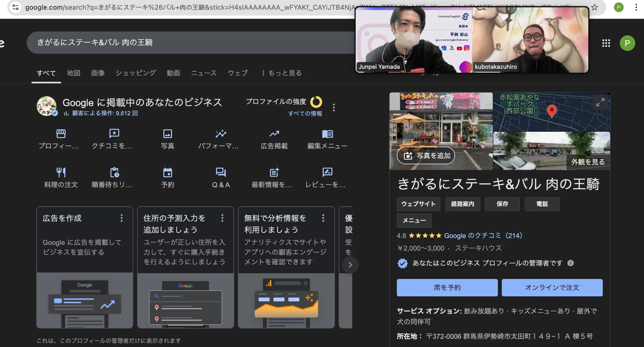Open the プロフィール edit icon

(x=61, y=134)
